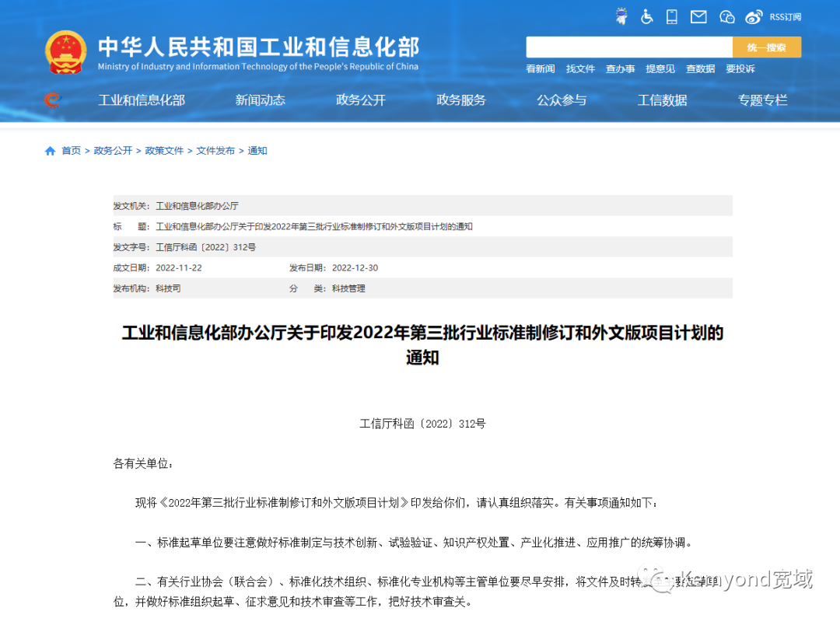Click the email envelope icon

point(698,16)
